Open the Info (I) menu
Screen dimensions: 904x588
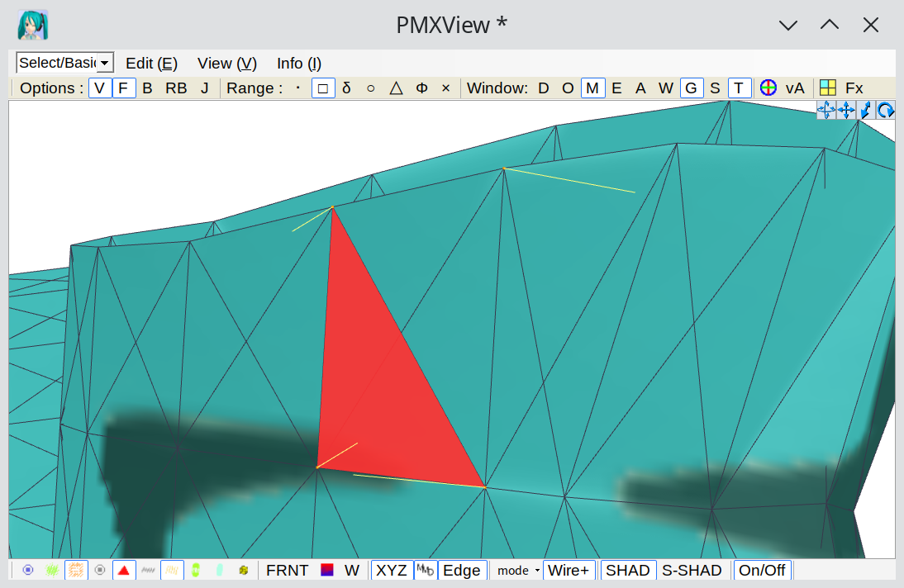[x=299, y=64]
